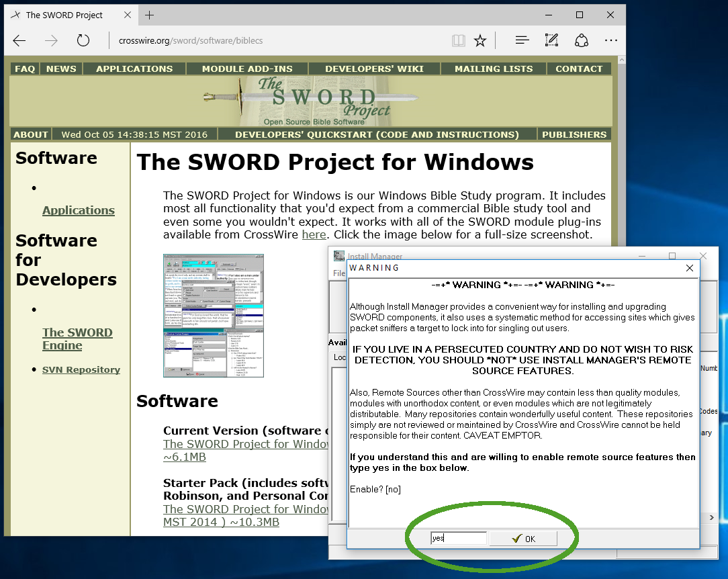Click the Share icon in browser toolbar
The width and height of the screenshot is (728, 579).
pos(582,41)
